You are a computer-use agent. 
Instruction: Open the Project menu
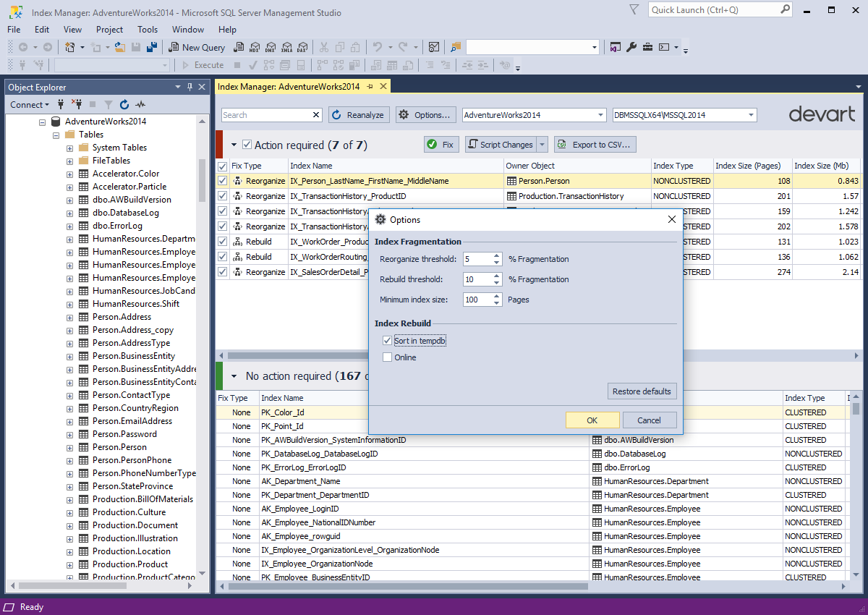[x=110, y=30]
